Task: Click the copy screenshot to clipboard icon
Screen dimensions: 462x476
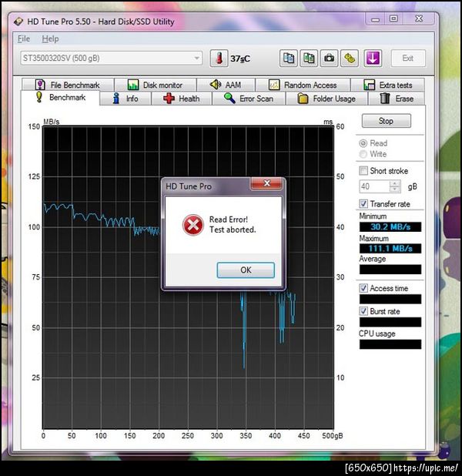Action: point(309,58)
